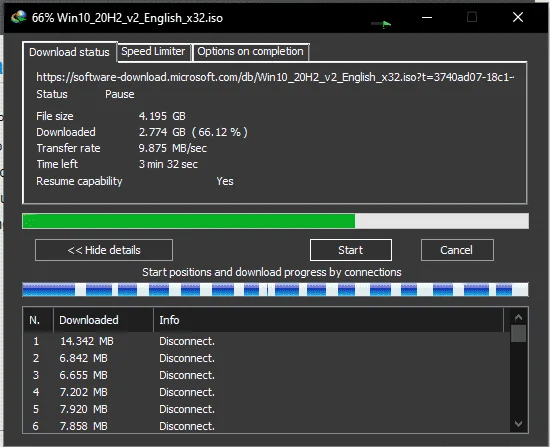Click the 9.875 MB/sec transfer rate value
The height and width of the screenshot is (447, 550).
[173, 148]
